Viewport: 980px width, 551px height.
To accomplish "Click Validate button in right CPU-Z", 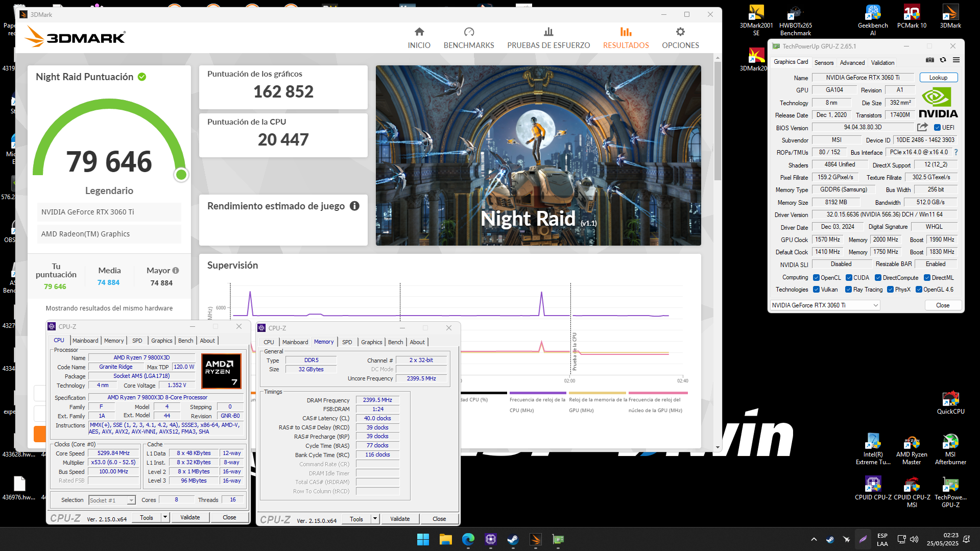I will click(400, 519).
